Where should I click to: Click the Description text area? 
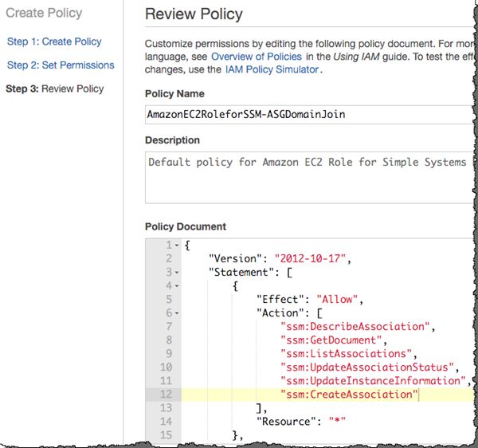click(x=309, y=178)
